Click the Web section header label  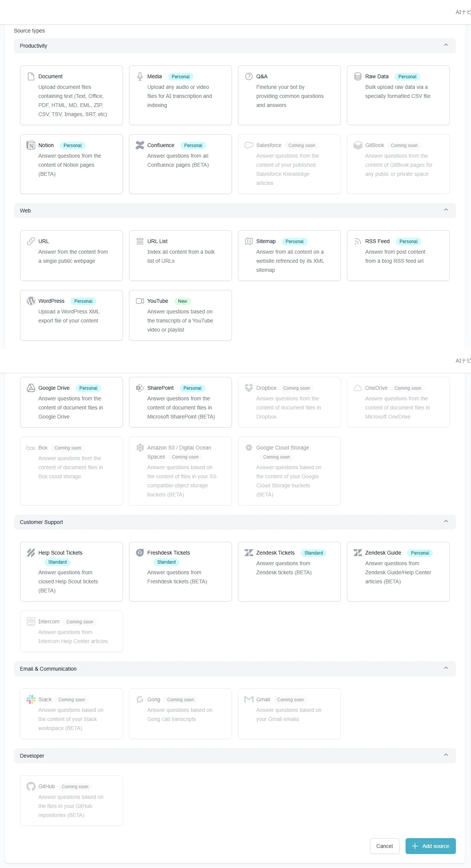[x=25, y=211]
